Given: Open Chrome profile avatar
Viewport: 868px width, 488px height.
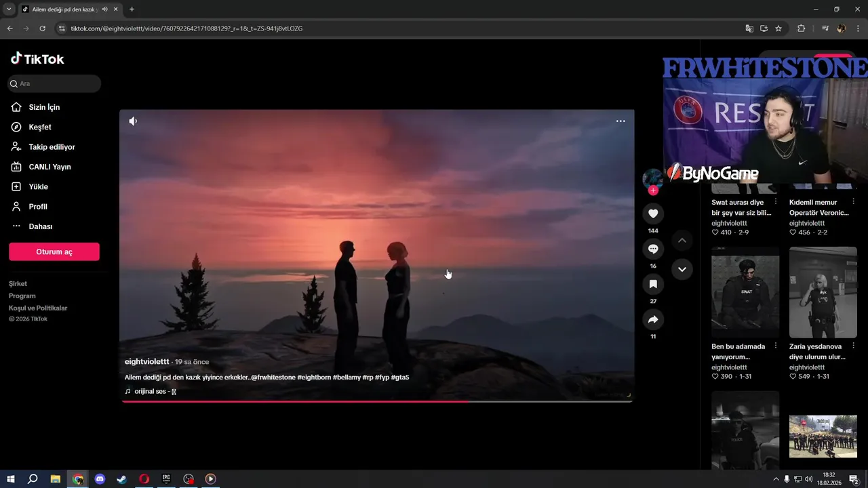Looking at the screenshot, I should [x=842, y=28].
